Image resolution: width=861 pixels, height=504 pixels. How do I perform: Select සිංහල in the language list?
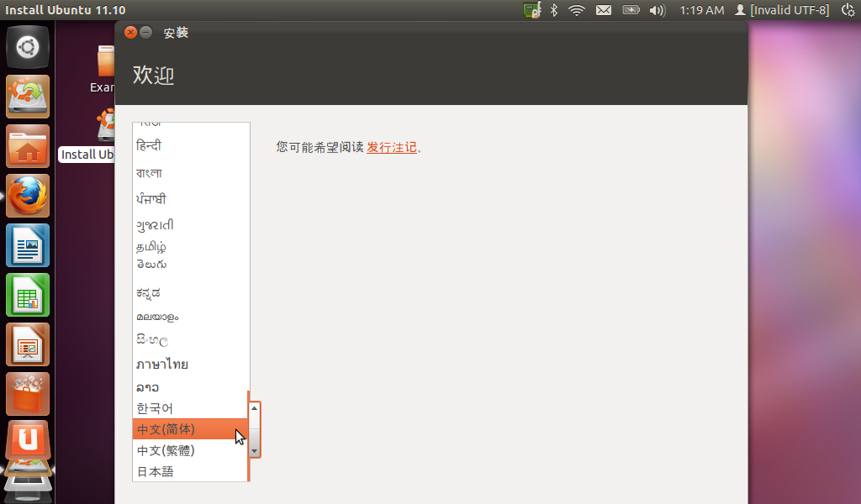click(x=190, y=340)
